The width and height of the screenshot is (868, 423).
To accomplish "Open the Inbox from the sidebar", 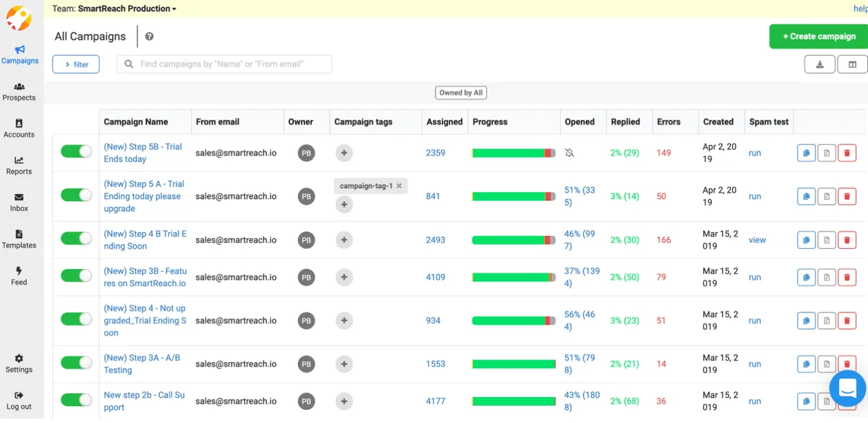I will 20,203.
